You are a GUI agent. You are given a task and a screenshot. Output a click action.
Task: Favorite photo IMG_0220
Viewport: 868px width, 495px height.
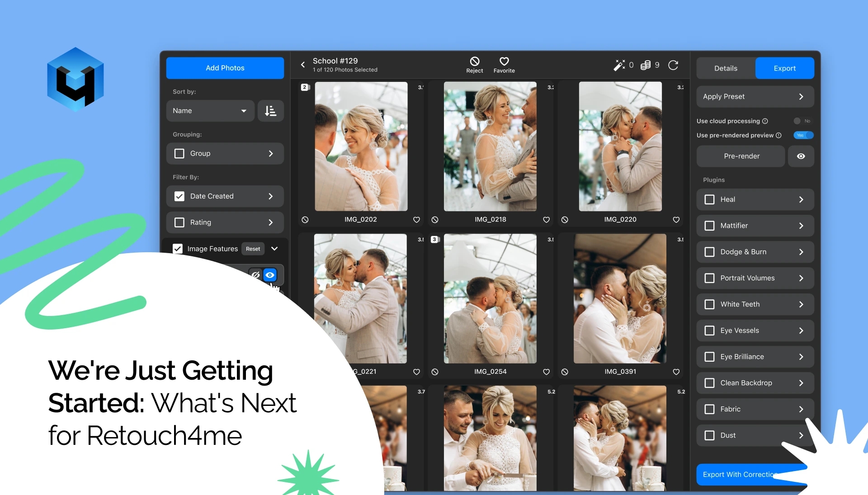click(x=676, y=220)
